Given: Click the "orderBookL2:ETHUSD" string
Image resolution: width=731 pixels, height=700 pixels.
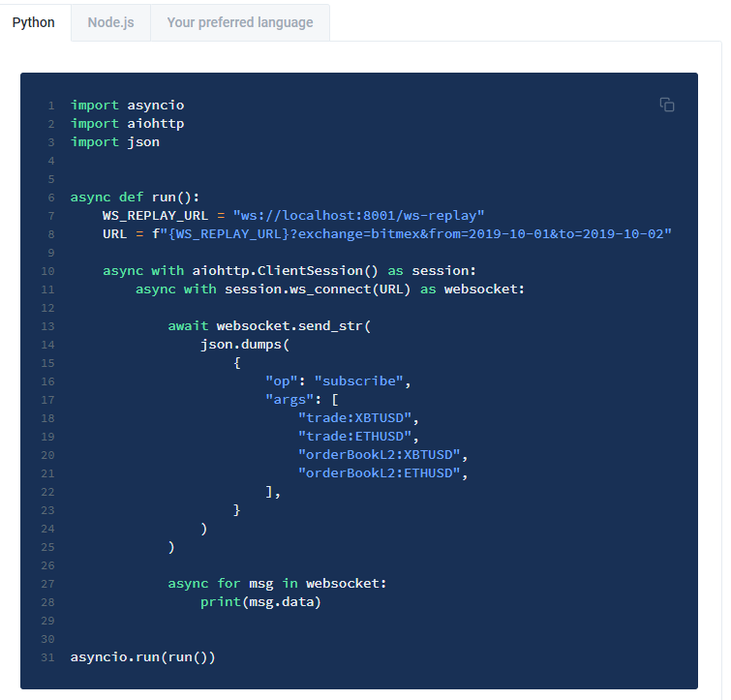Looking at the screenshot, I should 379,473.
